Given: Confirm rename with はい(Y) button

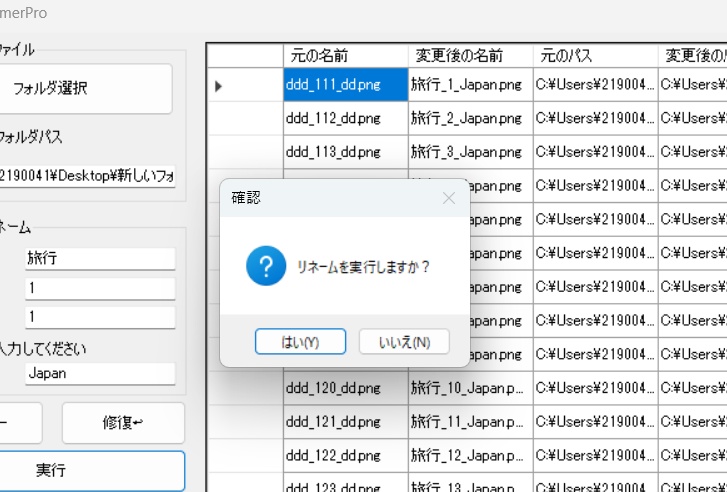Looking at the screenshot, I should [x=300, y=342].
